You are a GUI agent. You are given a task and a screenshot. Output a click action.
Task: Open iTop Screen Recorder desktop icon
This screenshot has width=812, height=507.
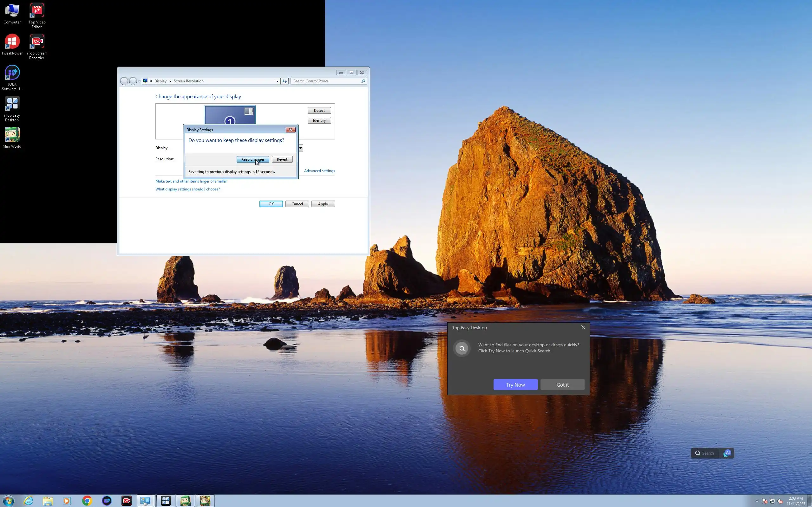[36, 42]
